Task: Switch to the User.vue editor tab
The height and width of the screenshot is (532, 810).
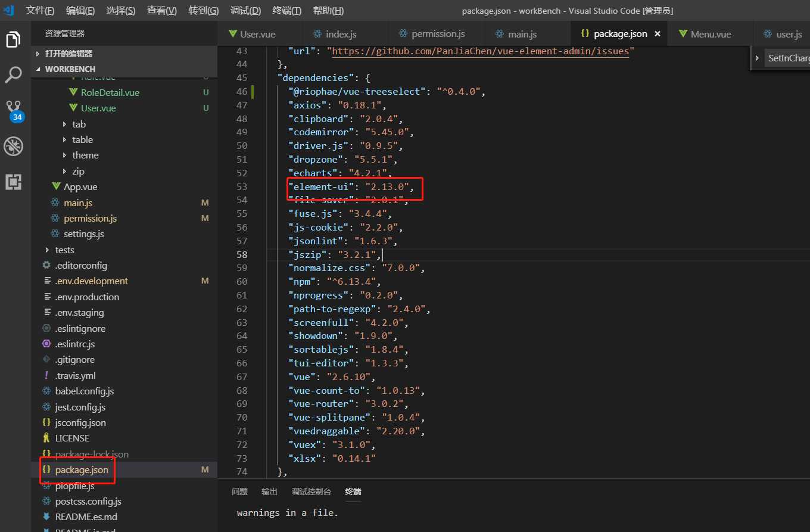Action: (260, 34)
